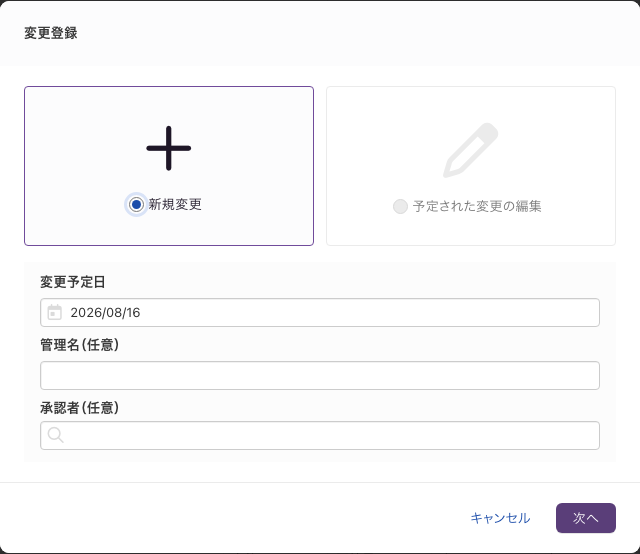
Task: Click the magnifier icon in 承認者 field
Action: click(56, 435)
